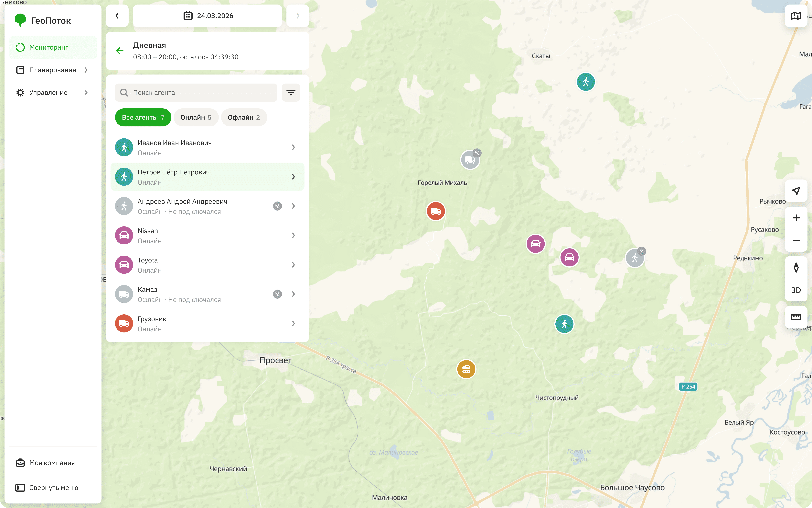The width and height of the screenshot is (812, 508).
Task: Expand the Планирование menu chevron
Action: pyautogui.click(x=86, y=70)
